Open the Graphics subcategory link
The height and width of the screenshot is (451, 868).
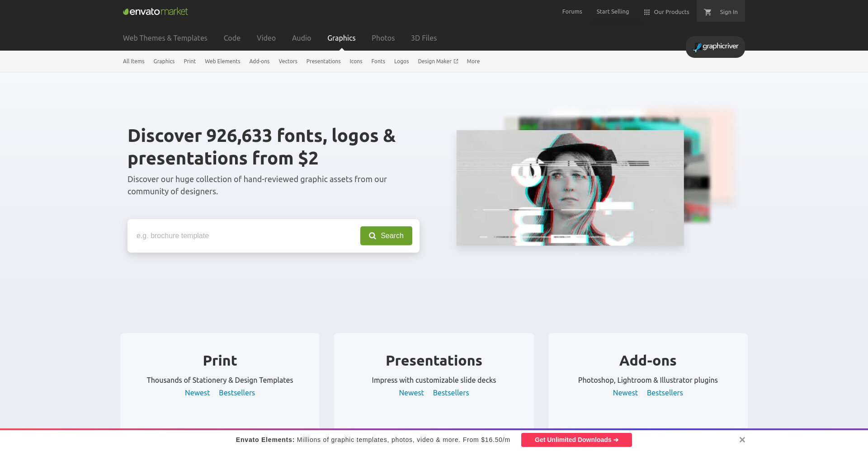(x=164, y=61)
